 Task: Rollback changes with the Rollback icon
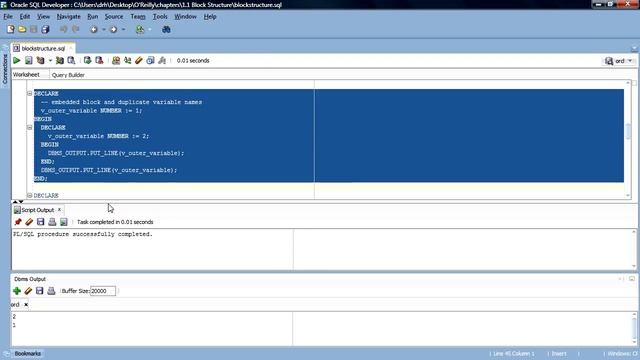tap(99, 60)
